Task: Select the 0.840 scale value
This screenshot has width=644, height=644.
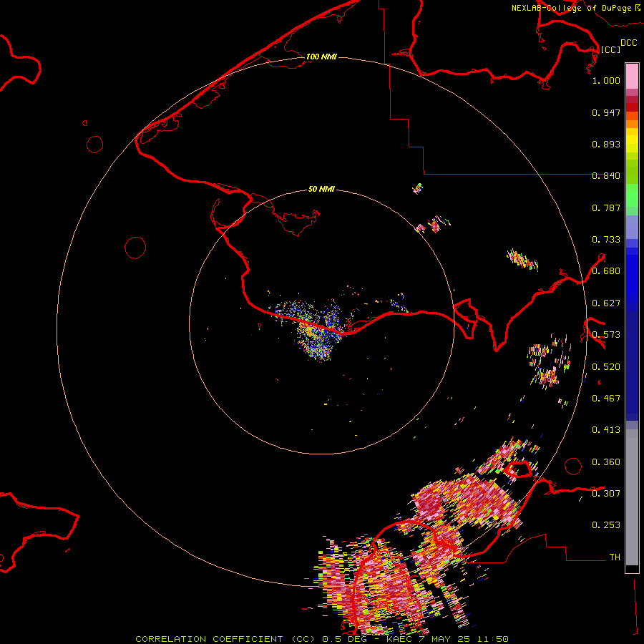Action: (x=606, y=176)
